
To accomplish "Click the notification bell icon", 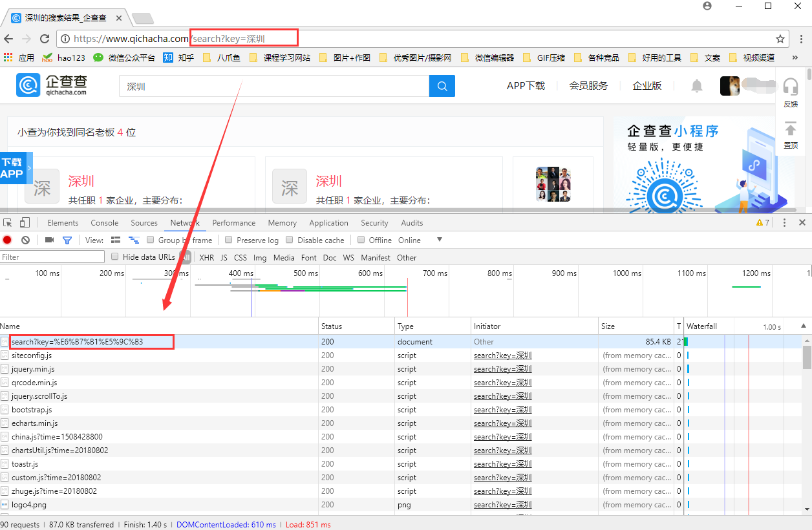I will point(697,86).
